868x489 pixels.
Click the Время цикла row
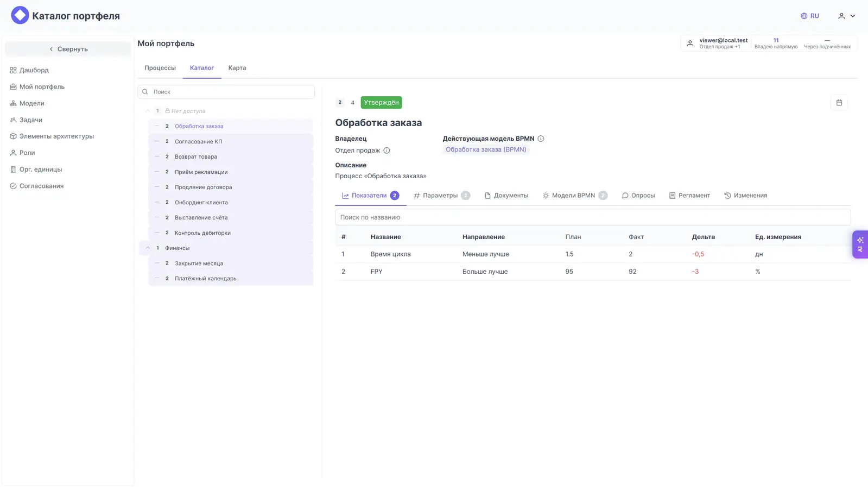593,254
